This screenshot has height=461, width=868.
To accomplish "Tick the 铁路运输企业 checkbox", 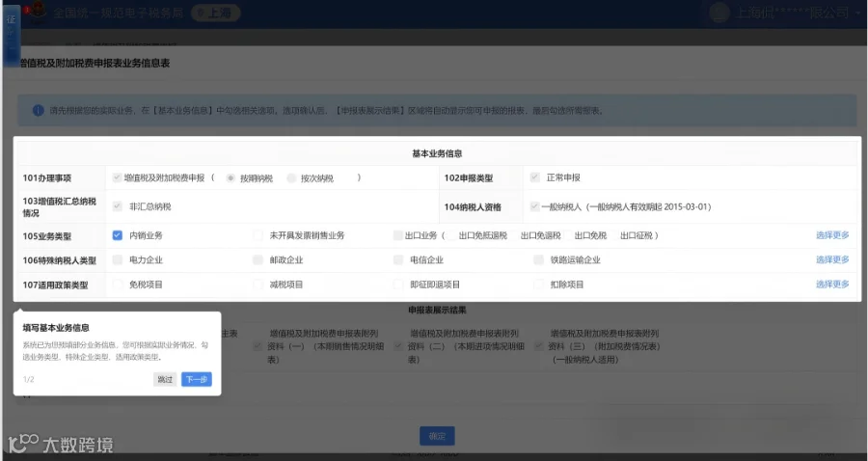I will pos(538,259).
